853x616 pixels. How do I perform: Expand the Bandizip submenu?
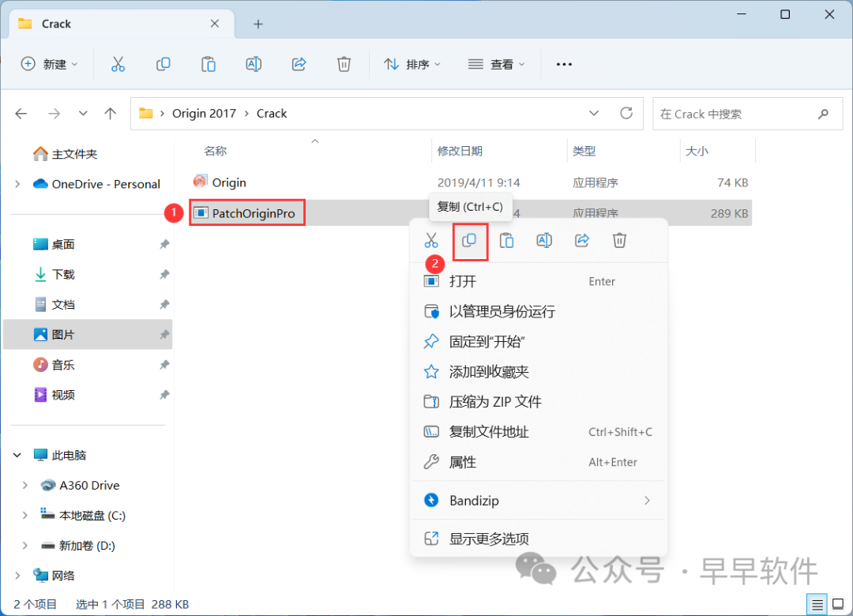pos(647,501)
